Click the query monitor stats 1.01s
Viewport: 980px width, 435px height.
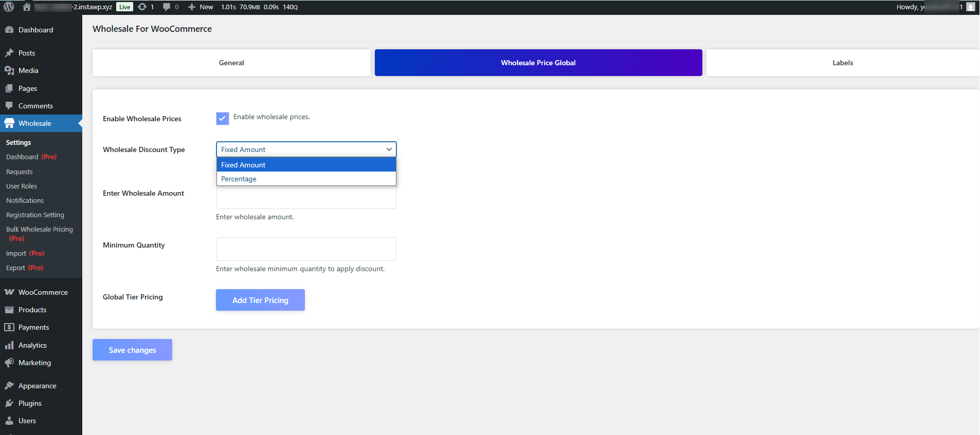228,7
